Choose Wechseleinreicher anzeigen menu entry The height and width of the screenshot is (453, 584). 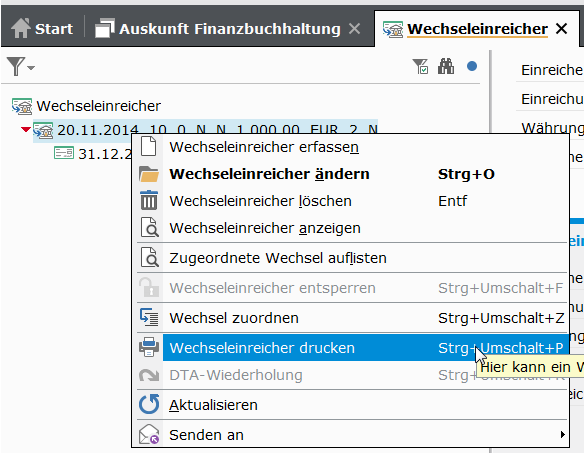(x=265, y=228)
